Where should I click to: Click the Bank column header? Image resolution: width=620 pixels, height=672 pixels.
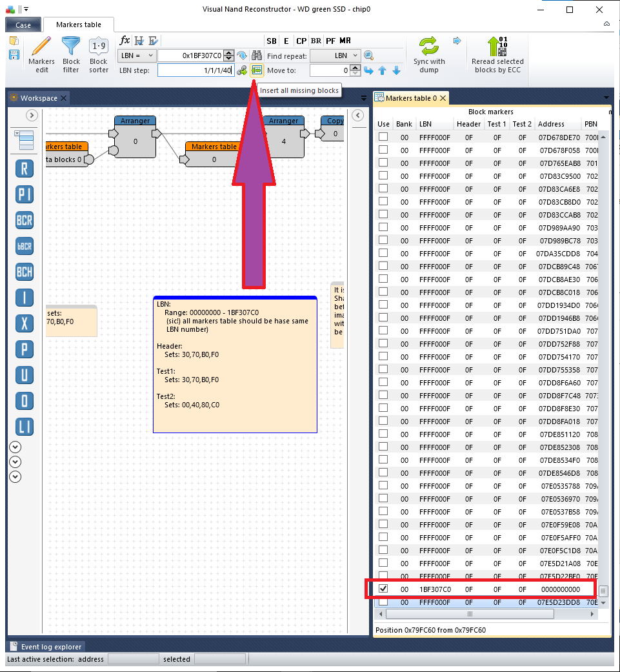[x=405, y=124]
